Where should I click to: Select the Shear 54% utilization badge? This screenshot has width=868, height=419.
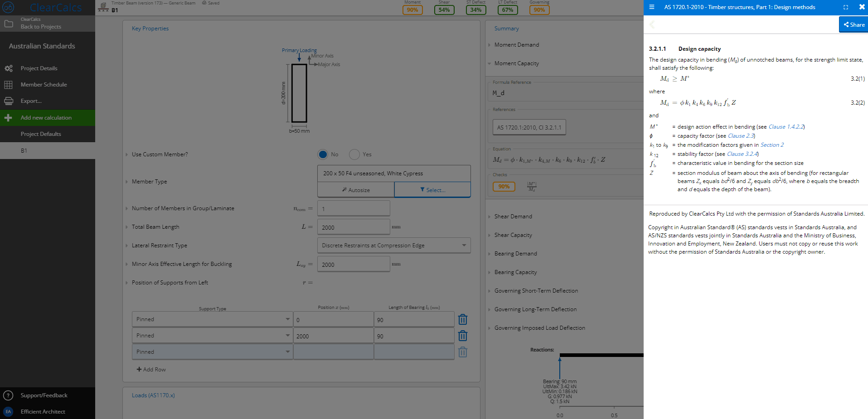coord(444,10)
